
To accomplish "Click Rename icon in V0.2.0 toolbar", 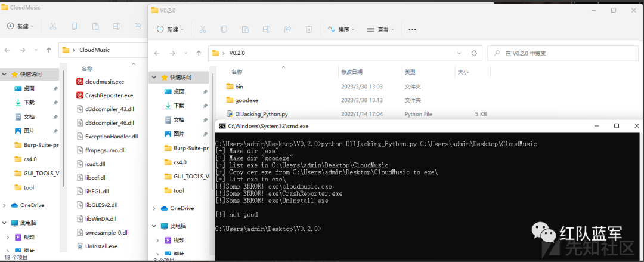I will pos(267,29).
